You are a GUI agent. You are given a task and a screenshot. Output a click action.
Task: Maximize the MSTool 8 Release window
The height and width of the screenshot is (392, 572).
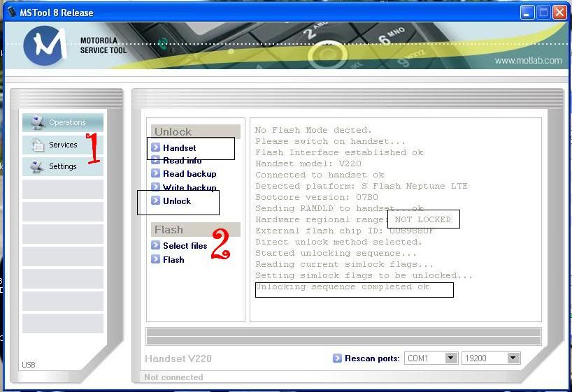(x=544, y=13)
